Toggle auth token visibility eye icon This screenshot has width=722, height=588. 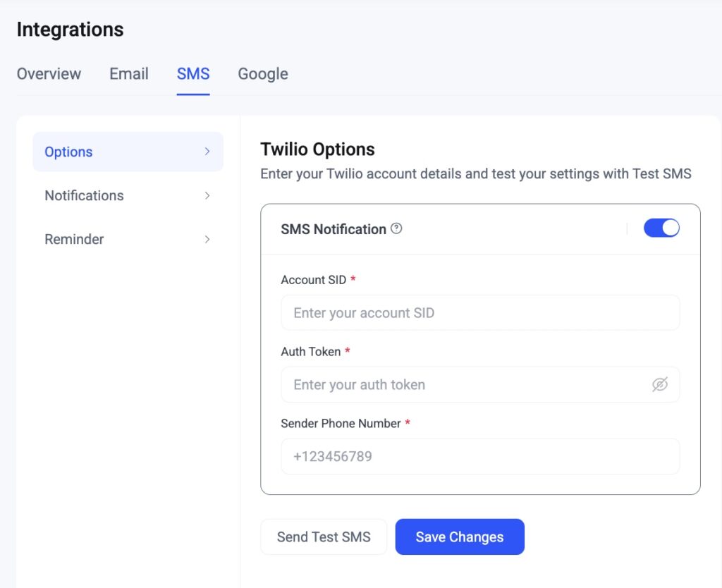click(x=659, y=384)
